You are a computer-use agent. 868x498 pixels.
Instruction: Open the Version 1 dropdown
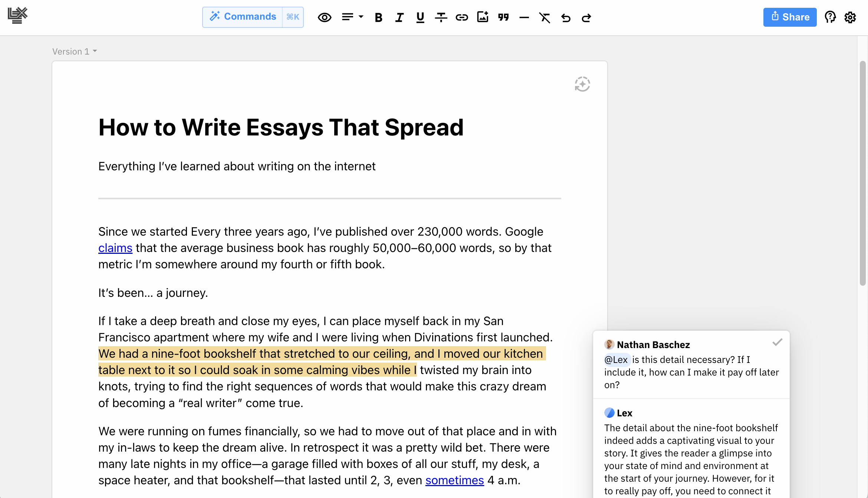75,52
